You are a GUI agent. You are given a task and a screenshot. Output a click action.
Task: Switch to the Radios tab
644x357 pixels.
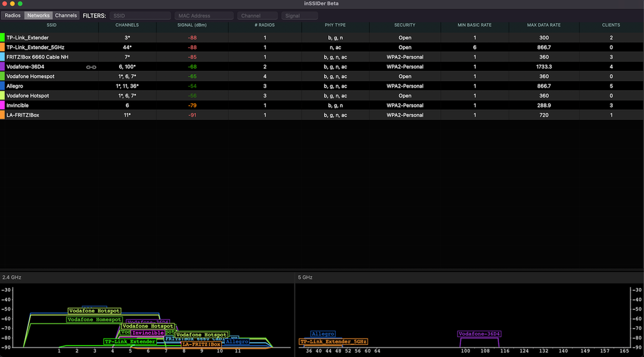coord(12,15)
